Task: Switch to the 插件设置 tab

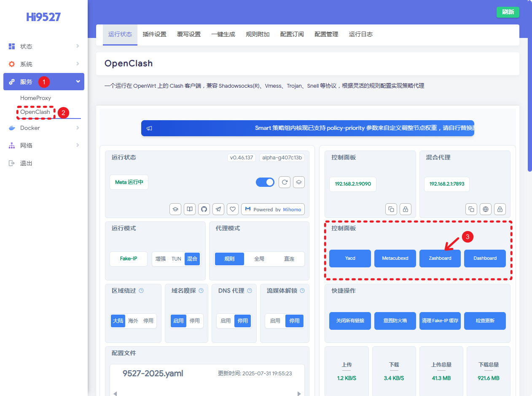Action: (x=155, y=35)
